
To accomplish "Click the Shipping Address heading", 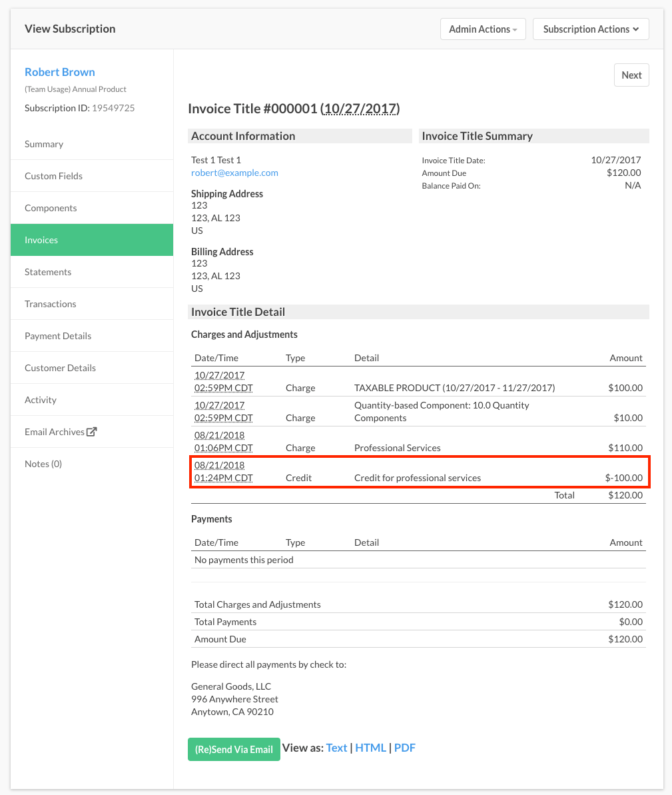I will 227,194.
